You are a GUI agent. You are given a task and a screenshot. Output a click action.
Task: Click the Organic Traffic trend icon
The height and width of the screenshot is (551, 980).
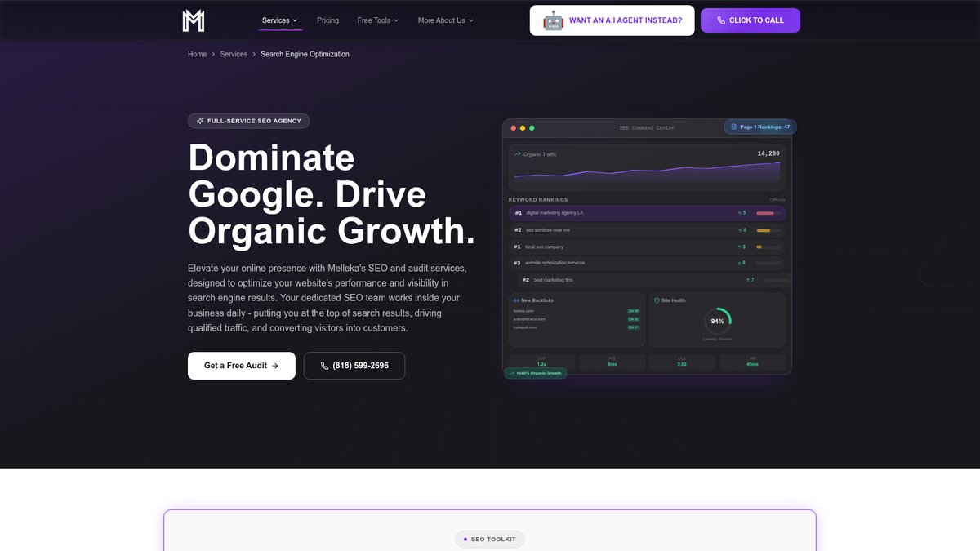[x=518, y=154]
